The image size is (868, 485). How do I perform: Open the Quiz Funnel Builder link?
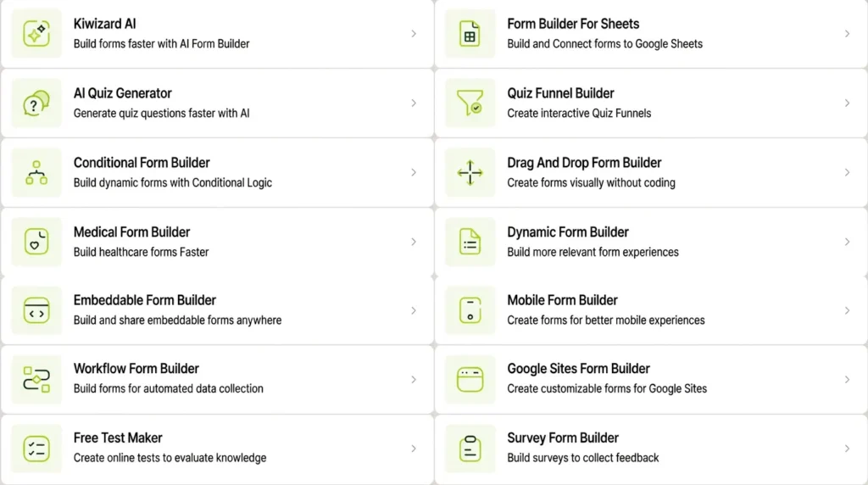[651, 103]
